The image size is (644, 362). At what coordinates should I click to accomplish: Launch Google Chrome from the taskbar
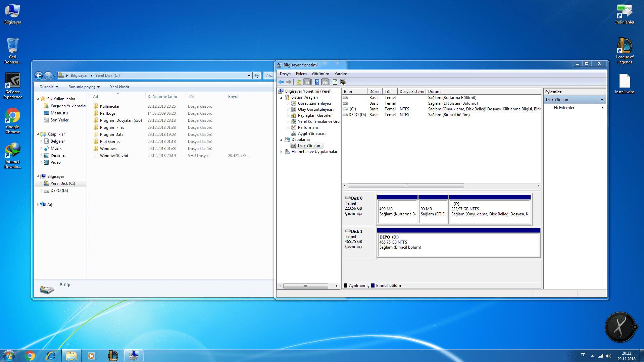(x=30, y=355)
